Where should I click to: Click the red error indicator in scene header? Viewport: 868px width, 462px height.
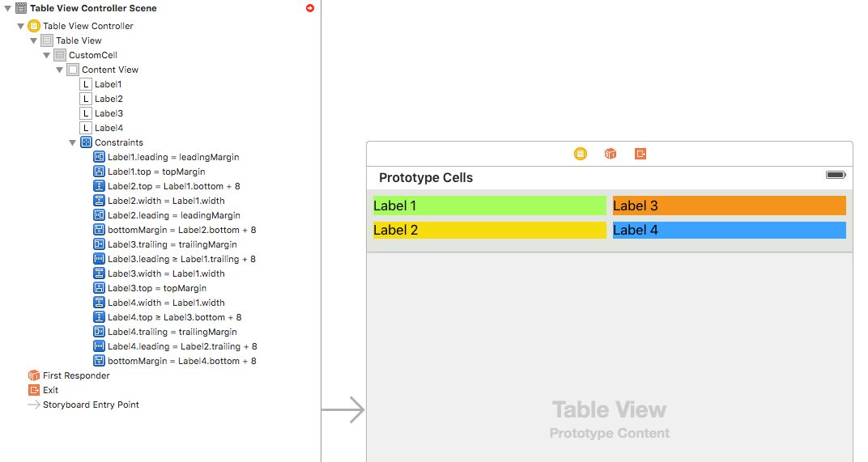(310, 8)
